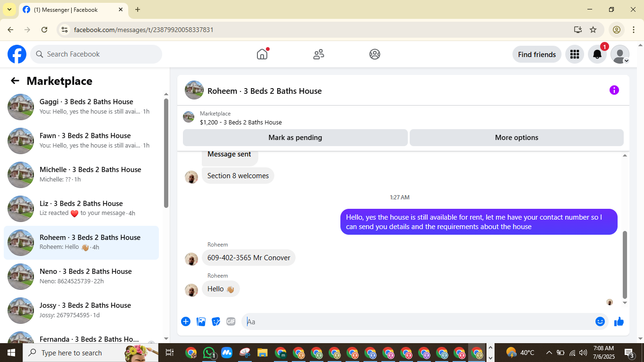644x362 pixels.
Task: Go back using the Marketplace back arrow
Action: coord(15,81)
